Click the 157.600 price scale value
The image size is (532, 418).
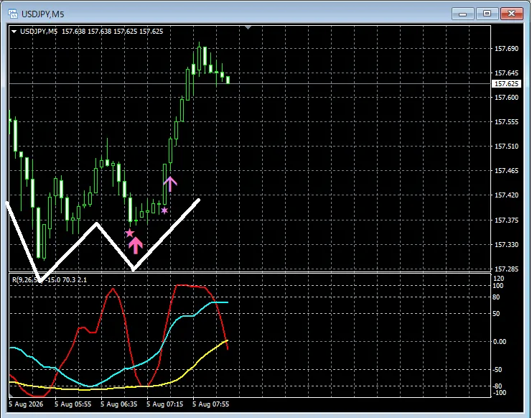[x=507, y=98]
